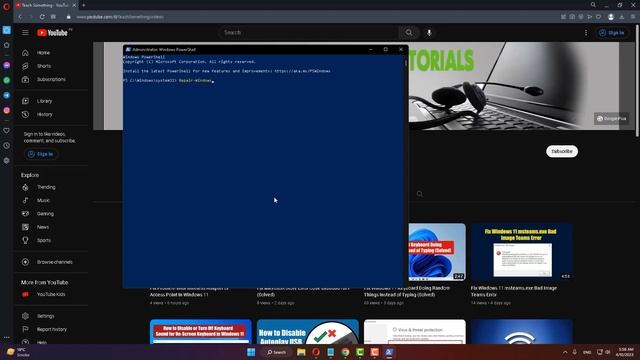Subscribe to the channel

562,151
